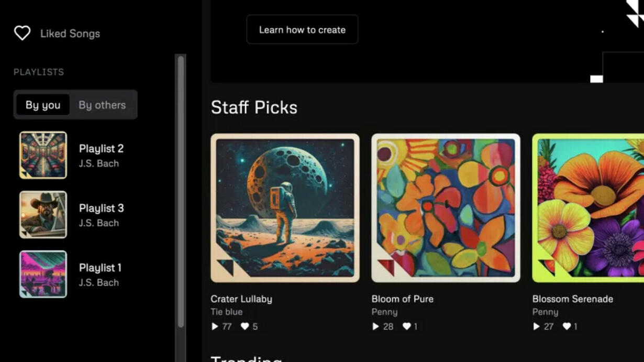Click the play icon under Blossom Serenade
This screenshot has height=362, width=644.
tap(536, 326)
